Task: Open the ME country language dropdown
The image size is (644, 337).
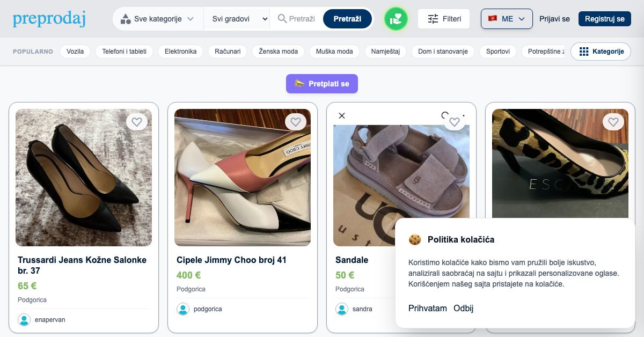Action: [x=507, y=19]
